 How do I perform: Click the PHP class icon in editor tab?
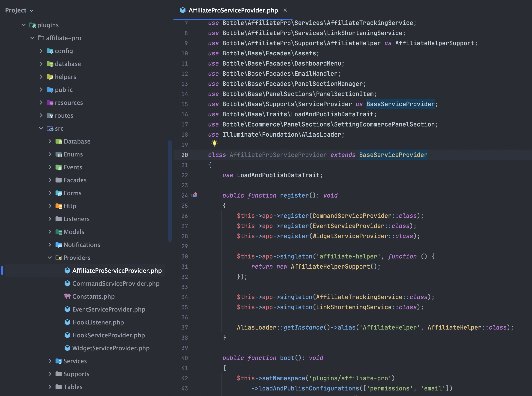[x=183, y=10]
